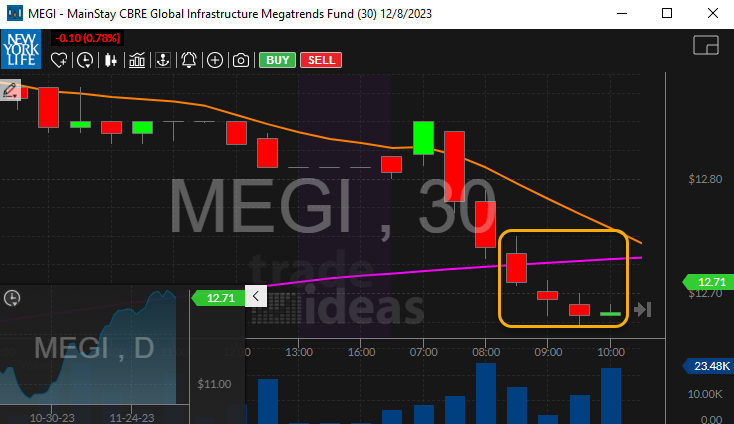The height and width of the screenshot is (424, 734).
Task: Click the app icon in title bar
Action: pyautogui.click(x=15, y=13)
